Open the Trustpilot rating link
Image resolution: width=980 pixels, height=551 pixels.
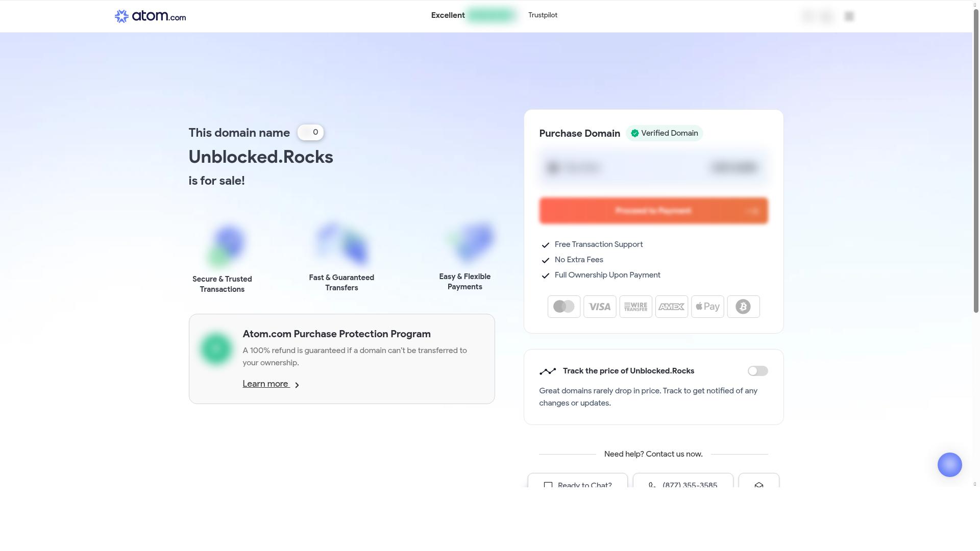[x=543, y=15]
